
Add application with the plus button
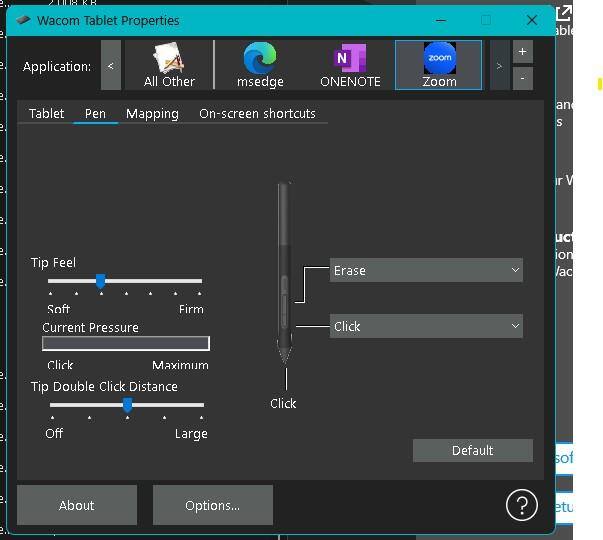click(522, 52)
